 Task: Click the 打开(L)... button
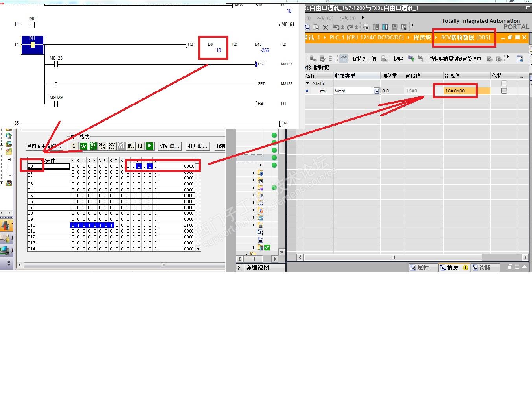click(x=198, y=146)
